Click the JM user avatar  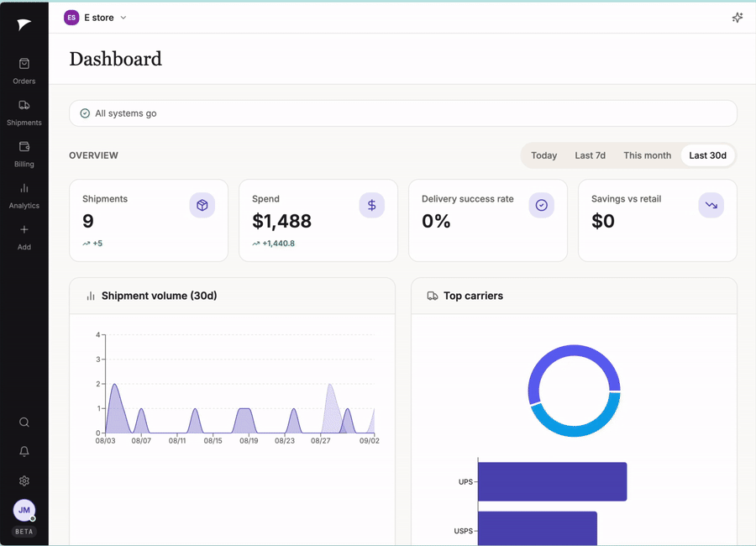(24, 511)
